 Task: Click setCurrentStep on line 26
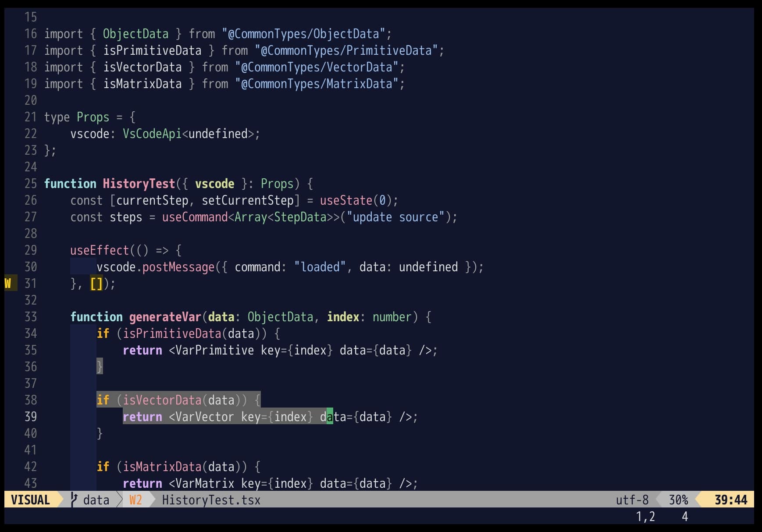(x=247, y=200)
